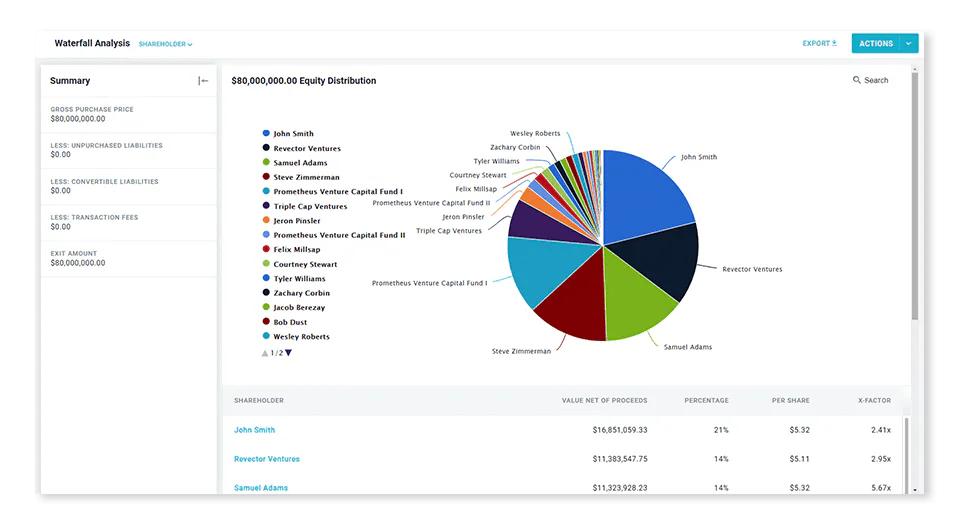Screen dimensions: 960x525
Task: Toggle Steve Zimmerman legend entry
Action: click(x=301, y=177)
